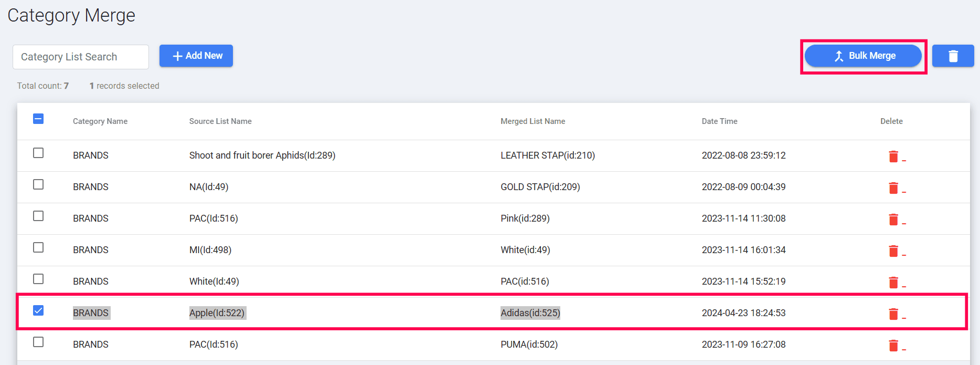Select the Adidas(id:525) merged cell
Screen dimensions: 980x365
[x=530, y=313]
